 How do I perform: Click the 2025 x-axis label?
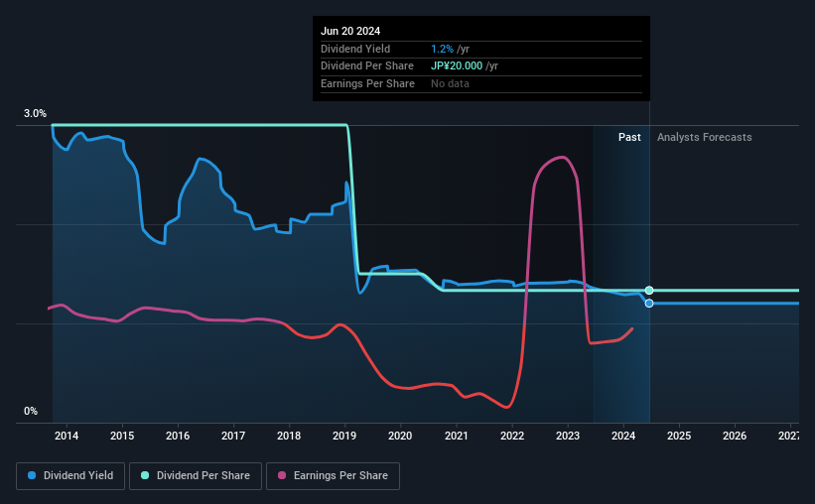679,436
